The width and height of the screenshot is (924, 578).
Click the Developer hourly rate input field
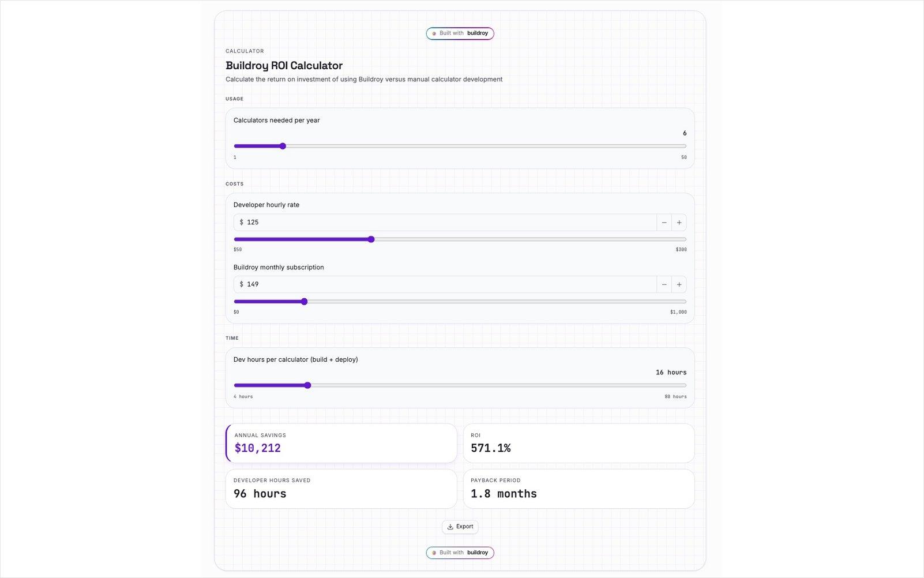445,223
